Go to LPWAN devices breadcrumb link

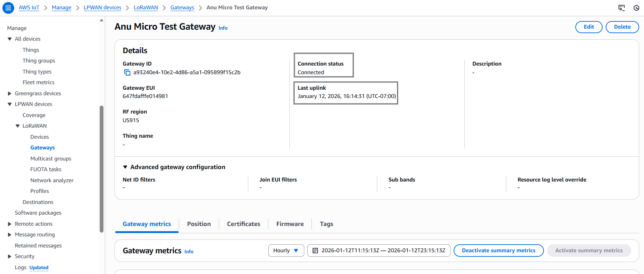(x=102, y=8)
